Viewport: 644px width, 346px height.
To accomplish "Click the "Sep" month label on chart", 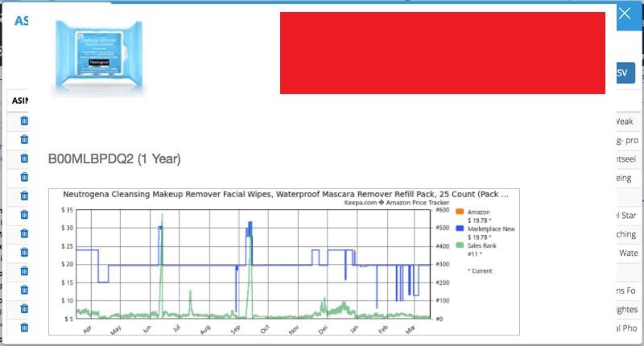I will (235, 329).
